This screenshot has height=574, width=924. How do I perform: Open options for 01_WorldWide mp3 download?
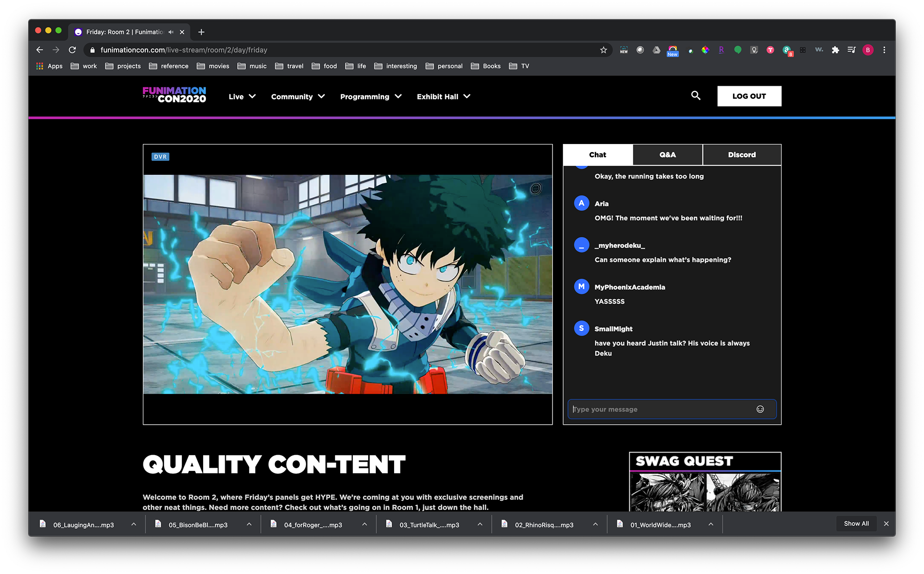point(711,524)
